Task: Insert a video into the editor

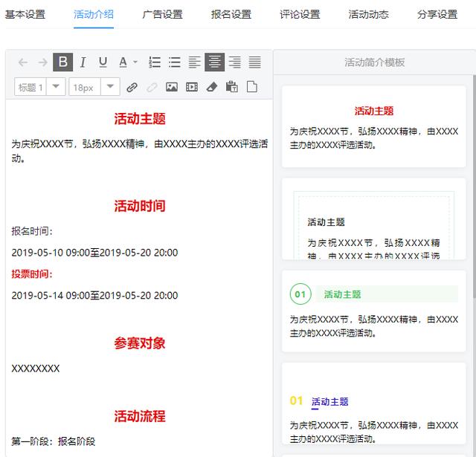Action: pyautogui.click(x=192, y=87)
